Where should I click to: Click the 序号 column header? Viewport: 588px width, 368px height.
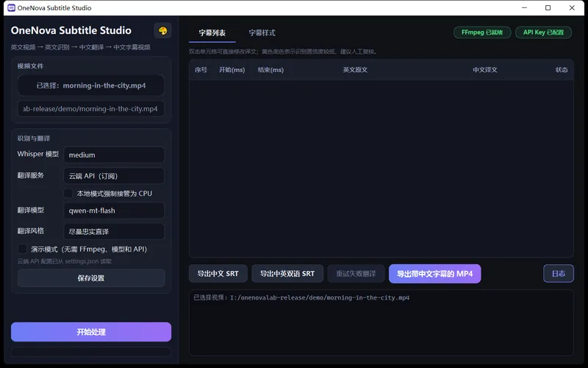pos(201,70)
